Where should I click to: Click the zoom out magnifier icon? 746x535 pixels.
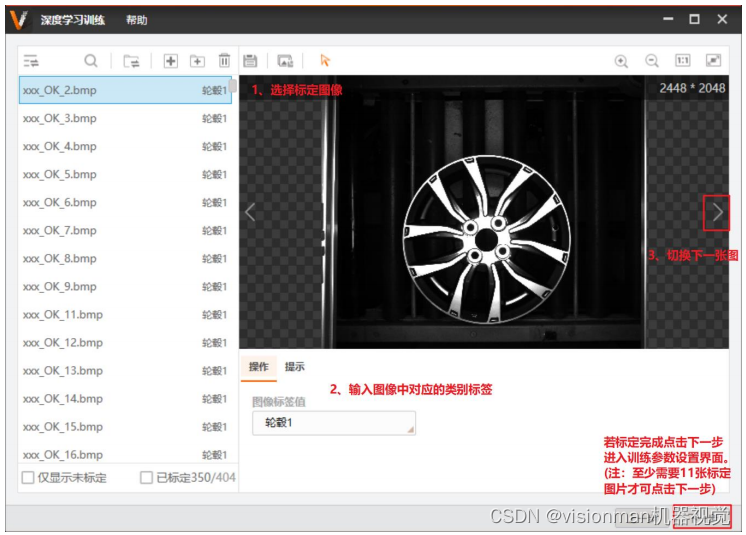point(652,61)
